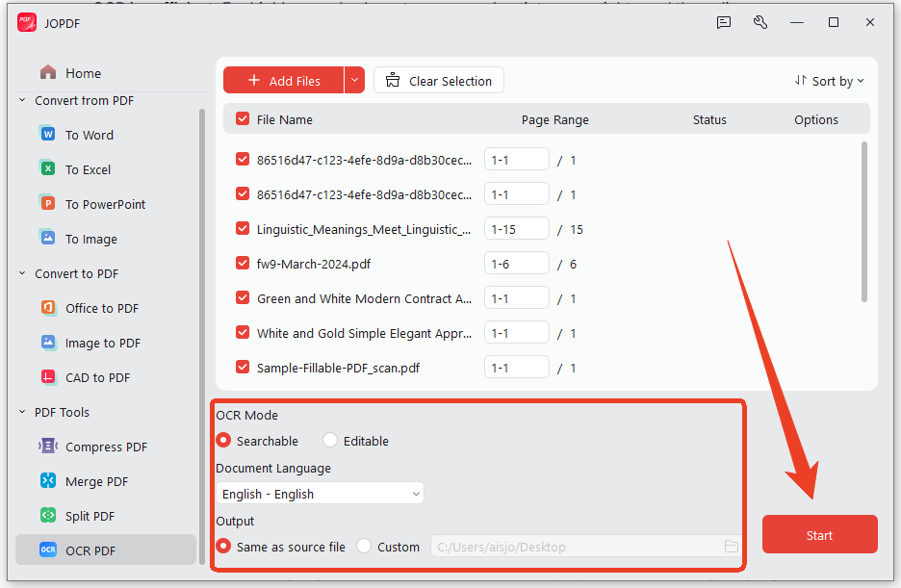Viewport: 901px width, 588px height.
Task: Go to Home in the sidebar
Action: 83,73
